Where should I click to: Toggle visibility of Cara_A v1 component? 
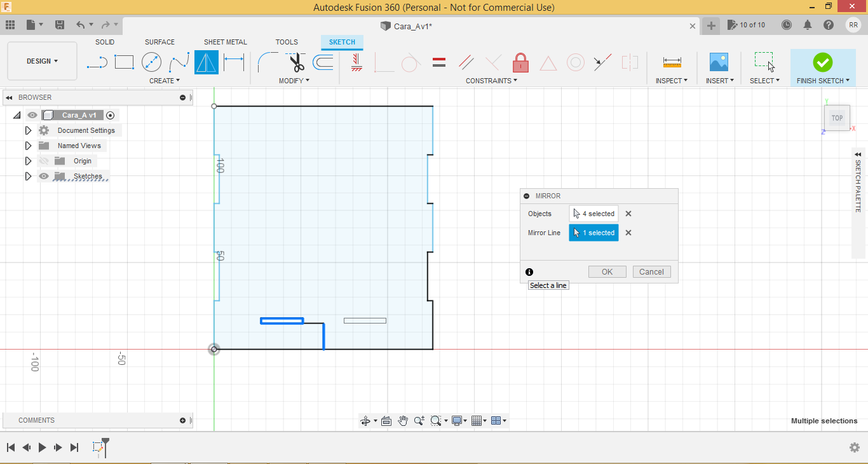tap(32, 115)
